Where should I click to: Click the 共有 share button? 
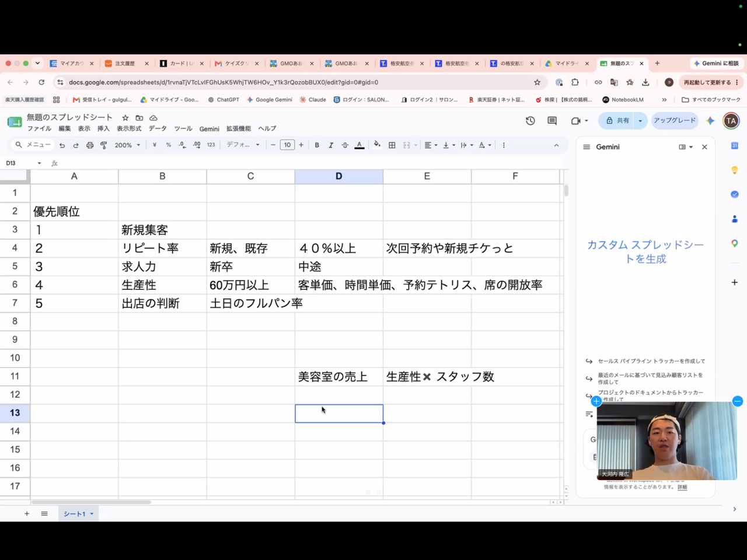click(x=617, y=121)
